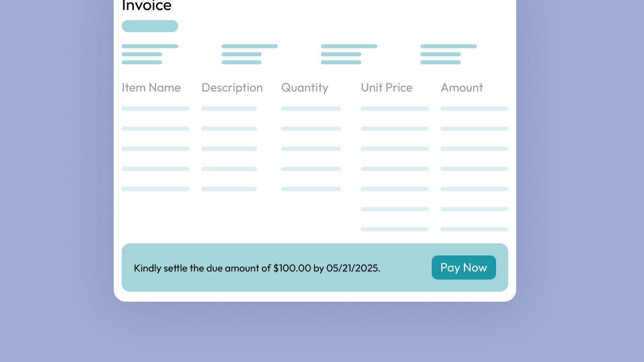Click the 05/21/2025 due date text
This screenshot has width=644, height=362.
click(x=353, y=268)
